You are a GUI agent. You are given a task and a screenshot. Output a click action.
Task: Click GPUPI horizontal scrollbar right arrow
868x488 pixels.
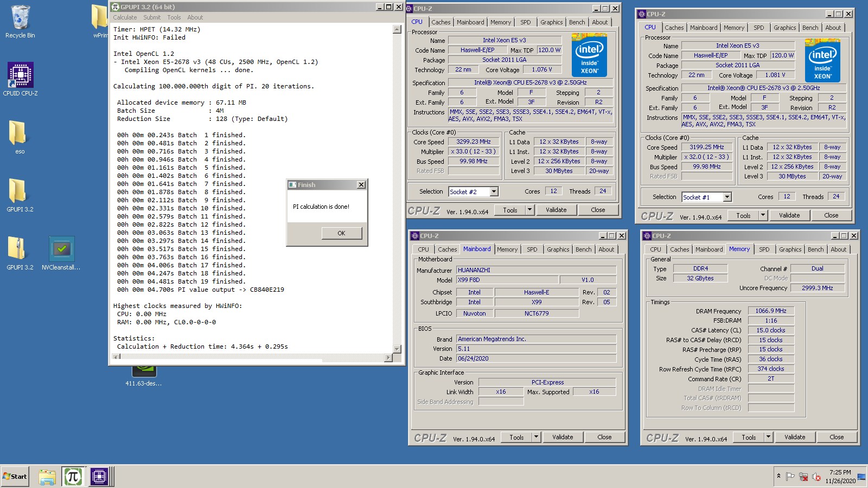pyautogui.click(x=388, y=357)
